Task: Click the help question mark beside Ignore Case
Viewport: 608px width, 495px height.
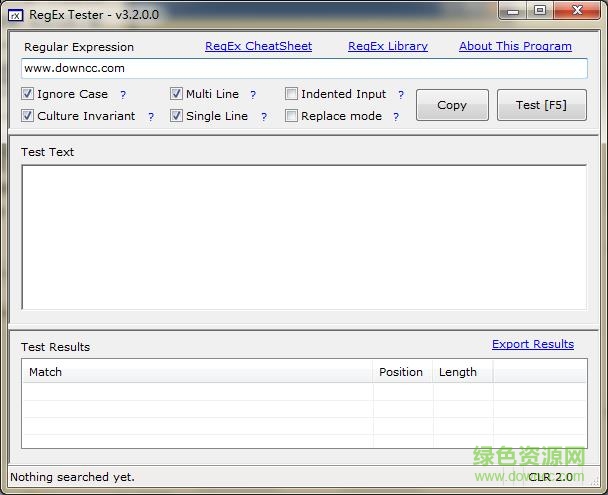Action: [x=123, y=95]
